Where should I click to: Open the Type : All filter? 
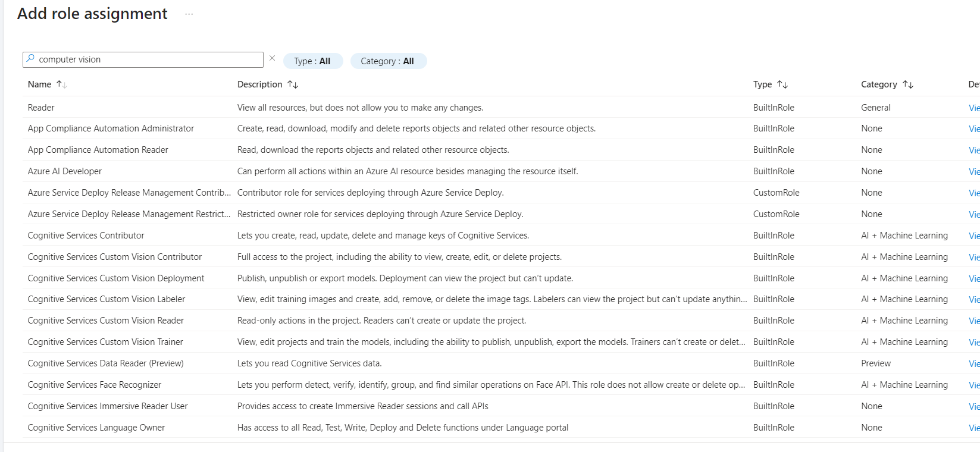pyautogui.click(x=313, y=61)
